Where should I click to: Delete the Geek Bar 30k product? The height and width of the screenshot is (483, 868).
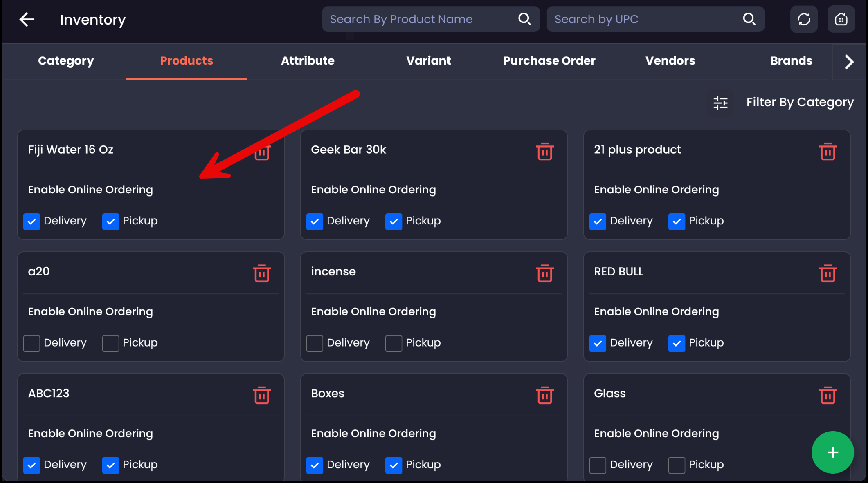coord(544,152)
